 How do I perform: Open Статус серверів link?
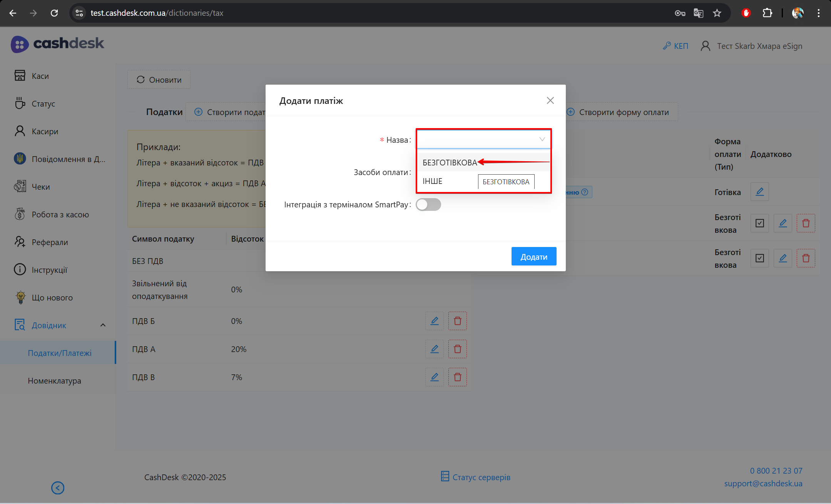[481, 477]
